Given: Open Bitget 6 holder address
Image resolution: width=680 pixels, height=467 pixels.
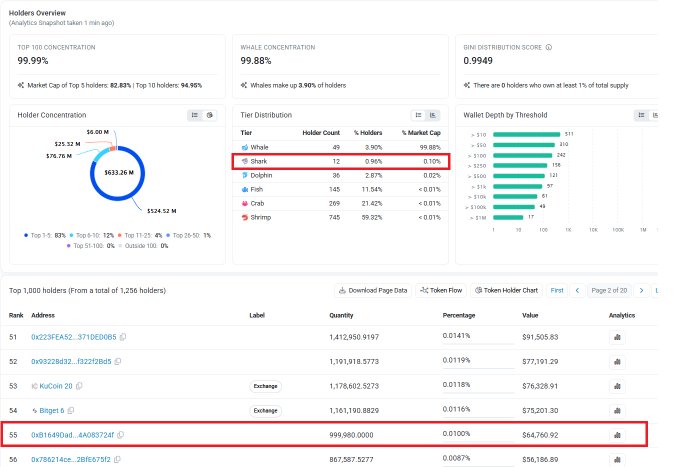Looking at the screenshot, I should pos(52,410).
